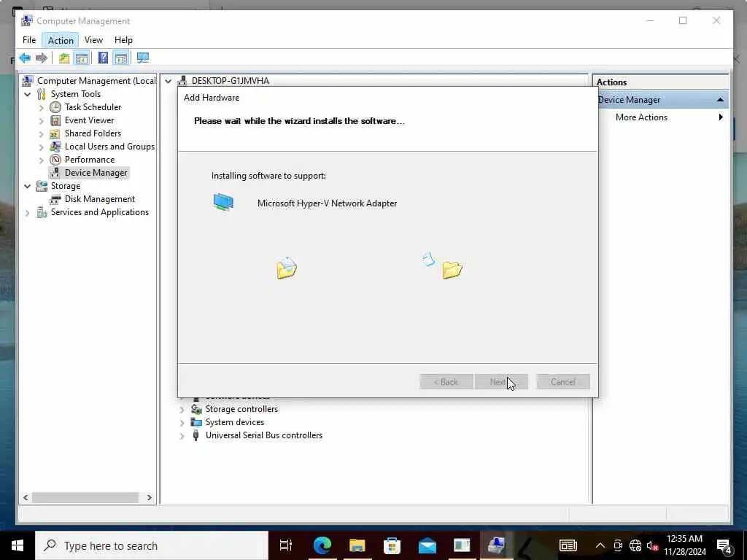The image size is (747, 560).
Task: Open the Windows Start menu
Action: (x=18, y=545)
